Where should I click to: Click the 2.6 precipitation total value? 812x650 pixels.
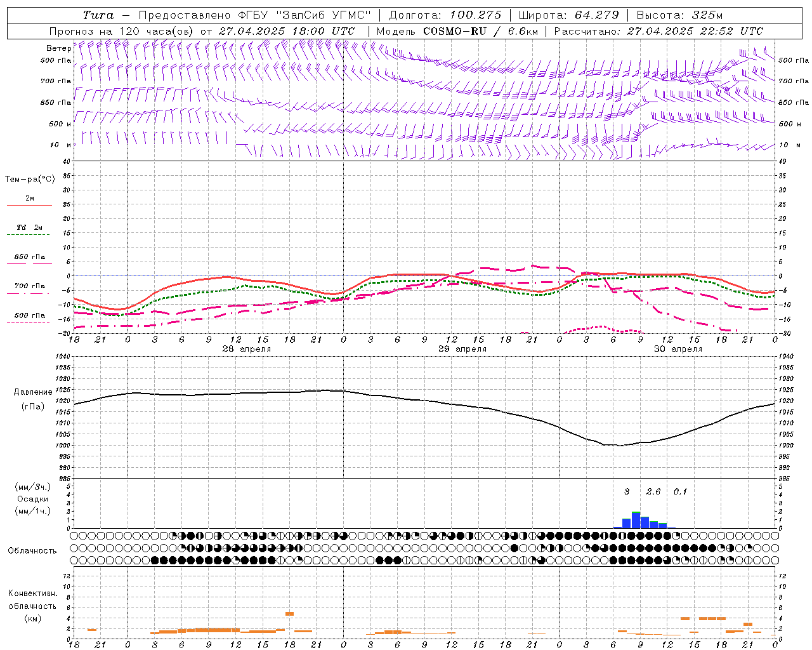pyautogui.click(x=653, y=492)
